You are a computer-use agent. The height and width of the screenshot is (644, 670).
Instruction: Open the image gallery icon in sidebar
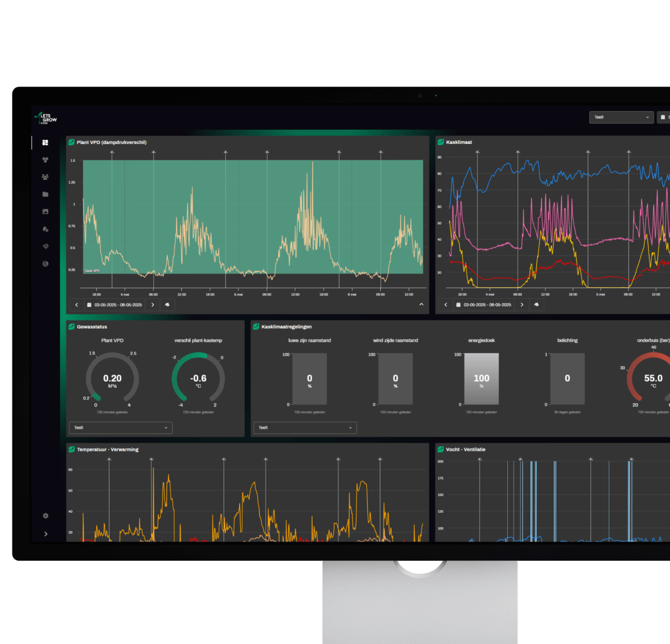(45, 211)
